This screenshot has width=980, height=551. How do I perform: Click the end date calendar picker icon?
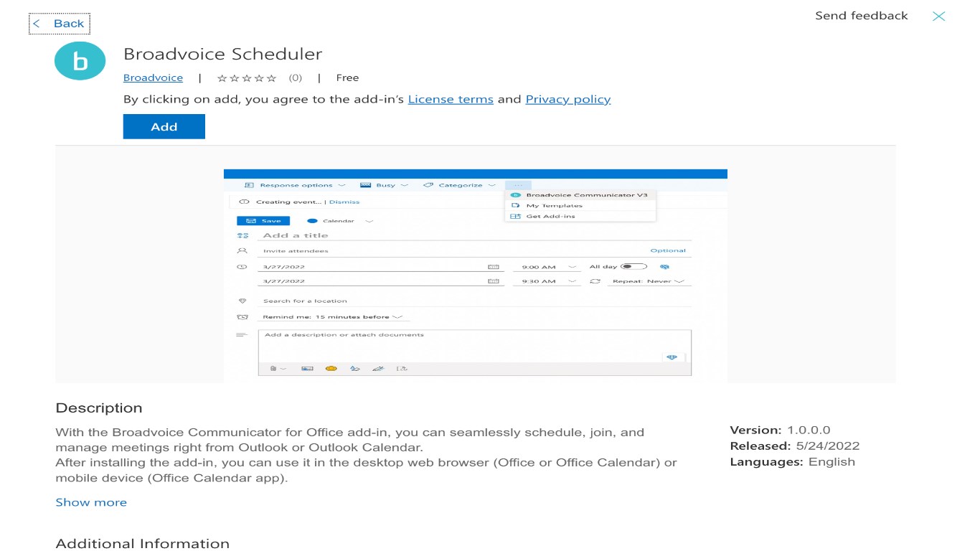493,281
